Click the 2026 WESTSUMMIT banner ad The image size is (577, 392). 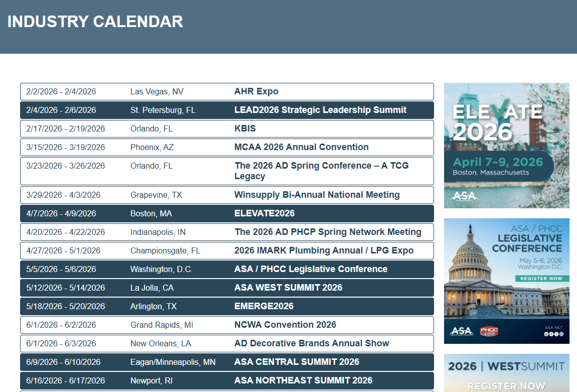click(x=506, y=373)
